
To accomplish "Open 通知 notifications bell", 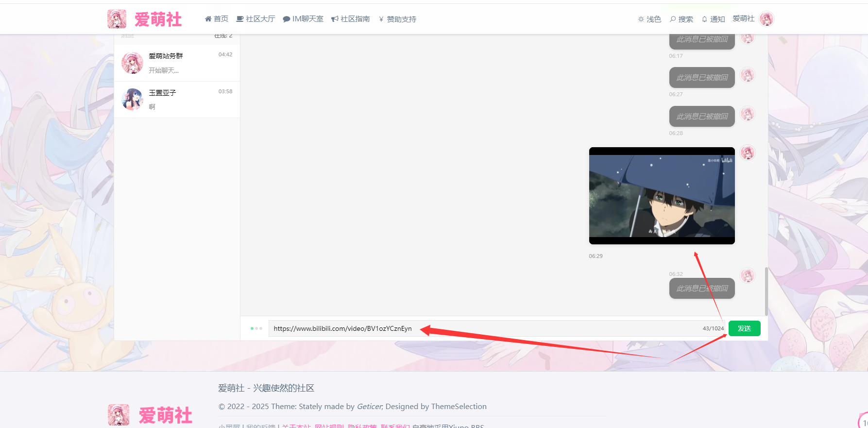I will [x=713, y=19].
